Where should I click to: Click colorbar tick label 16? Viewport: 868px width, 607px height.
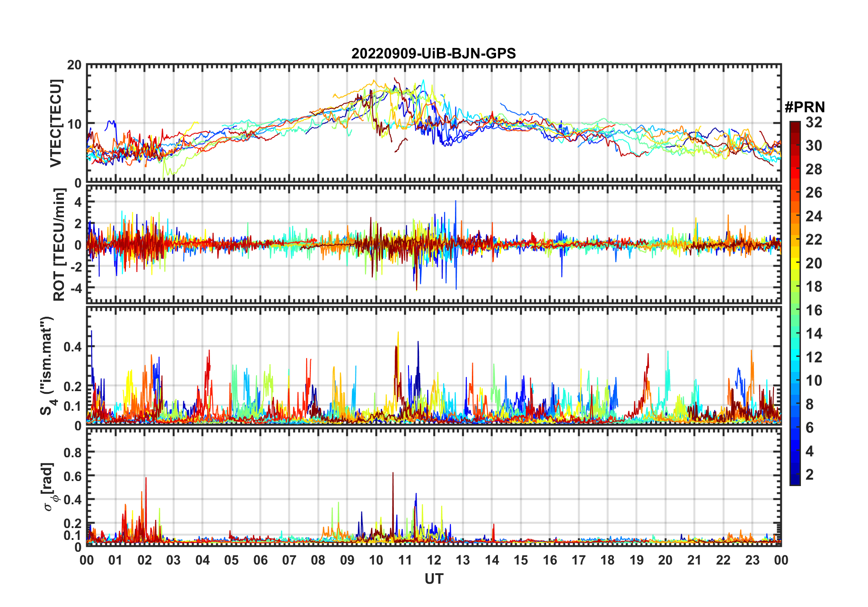pos(814,310)
